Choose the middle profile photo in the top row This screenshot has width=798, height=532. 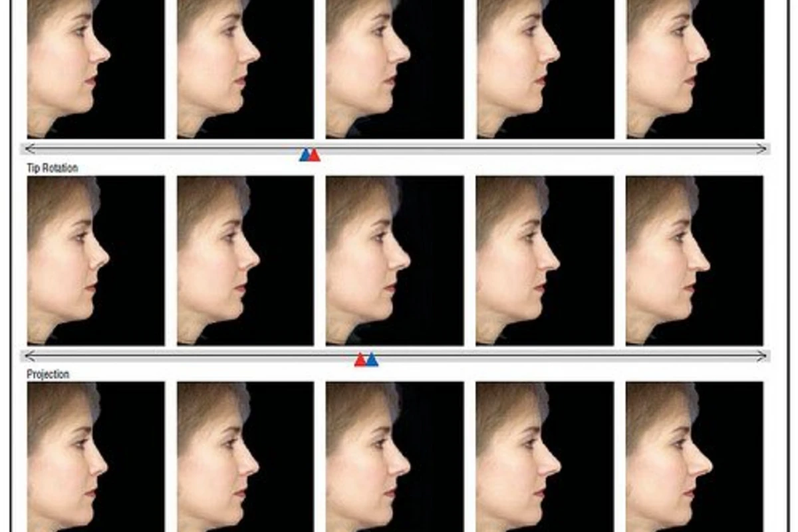pos(395,69)
